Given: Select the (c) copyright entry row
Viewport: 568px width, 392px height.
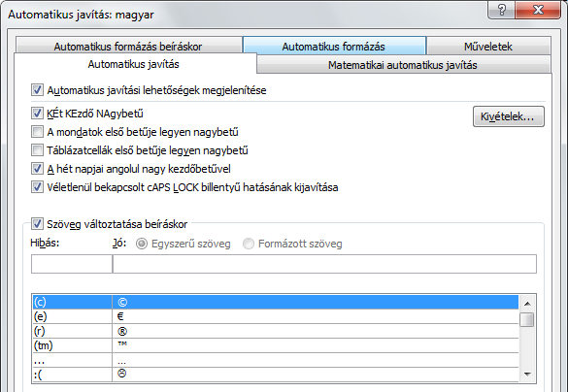Looking at the screenshot, I should pos(276,302).
